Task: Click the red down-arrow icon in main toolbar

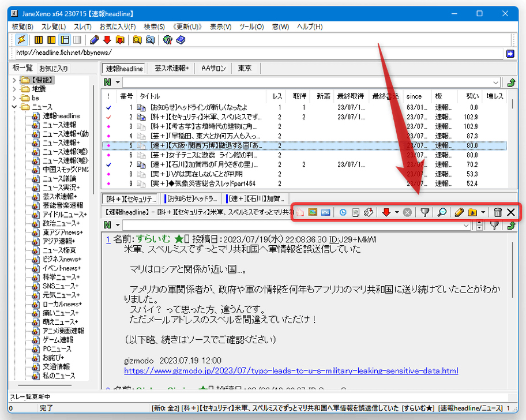Action: (107, 40)
